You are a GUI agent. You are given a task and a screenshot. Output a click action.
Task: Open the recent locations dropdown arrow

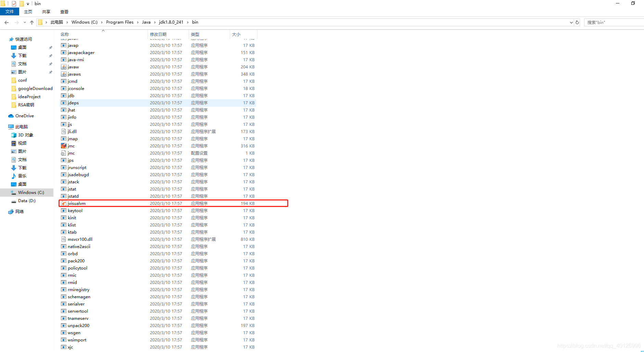(25, 22)
